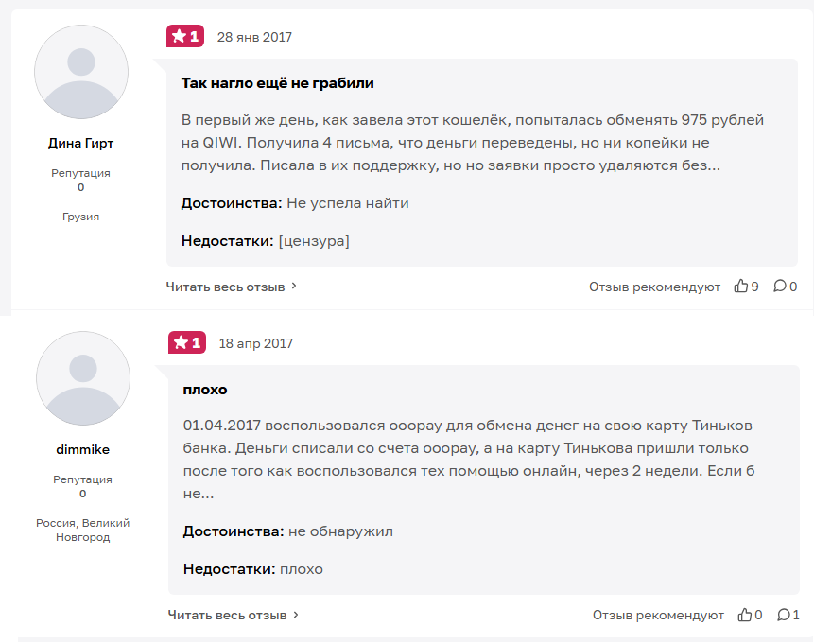Open review titled "плохо"
814x644 pixels.
click(205, 389)
